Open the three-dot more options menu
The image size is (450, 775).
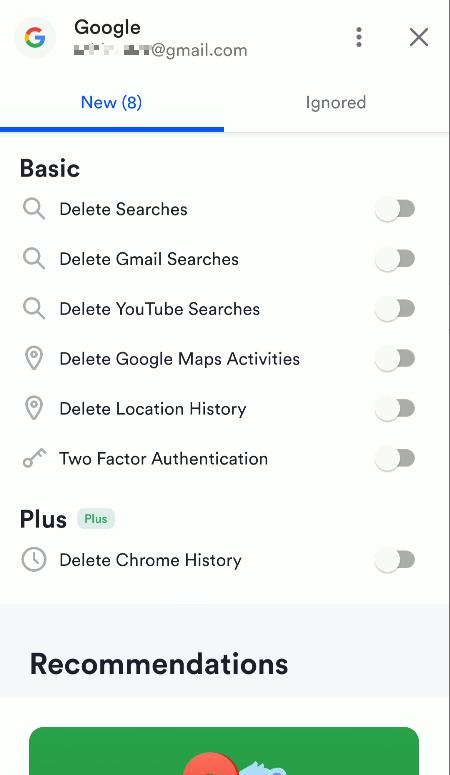[359, 38]
